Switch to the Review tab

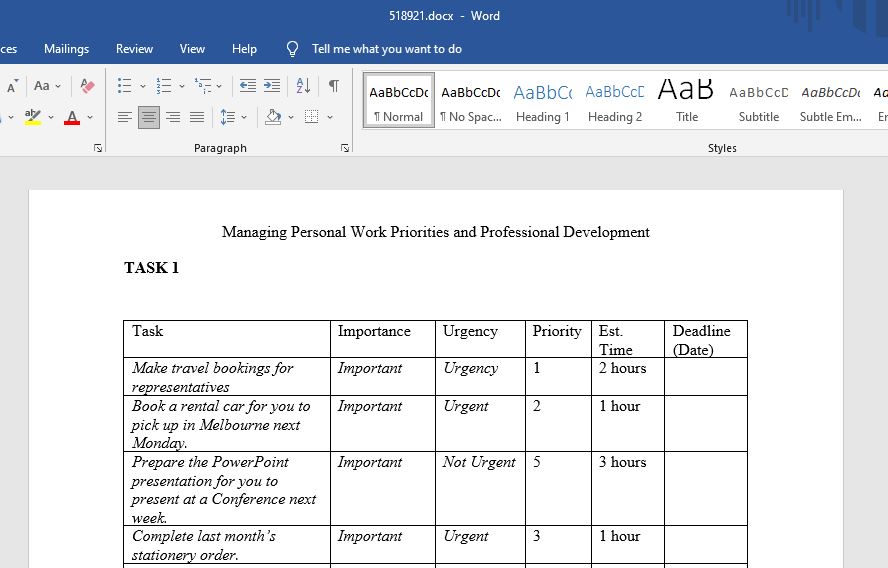pyautogui.click(x=134, y=49)
